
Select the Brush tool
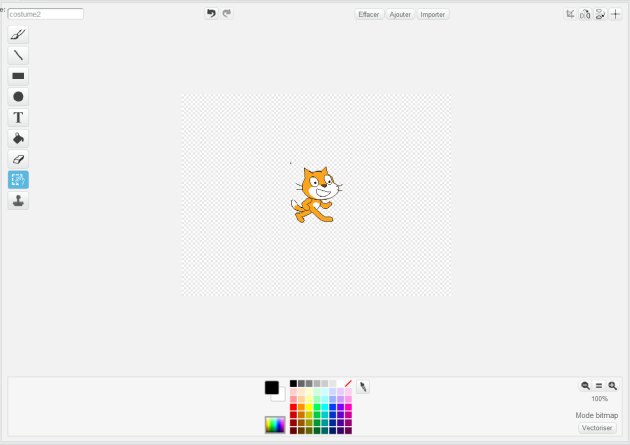(x=18, y=34)
